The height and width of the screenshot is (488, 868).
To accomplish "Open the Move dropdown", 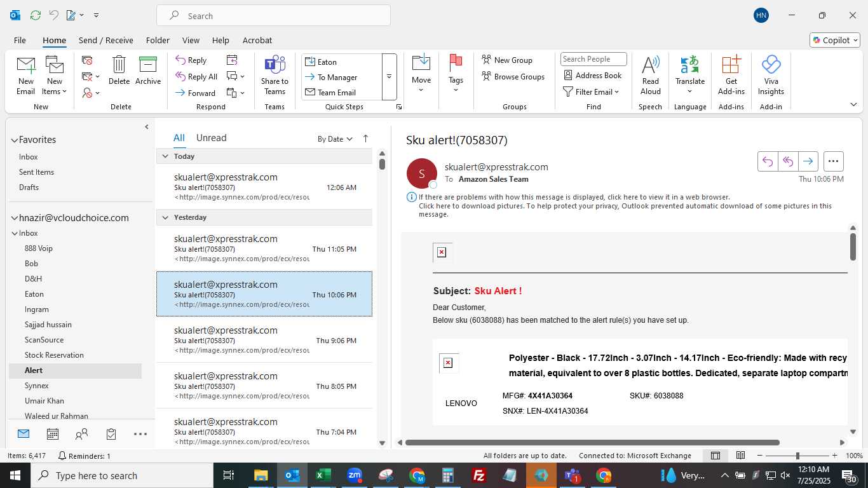I will [x=421, y=74].
